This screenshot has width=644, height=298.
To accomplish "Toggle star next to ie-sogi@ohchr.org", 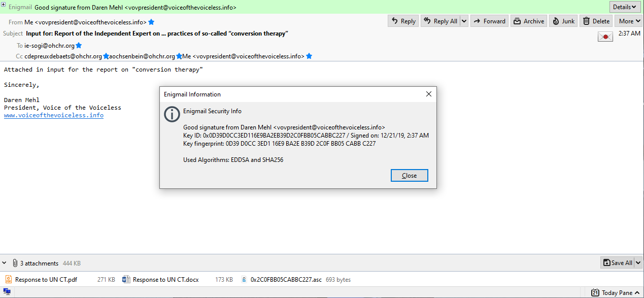I will point(79,46).
